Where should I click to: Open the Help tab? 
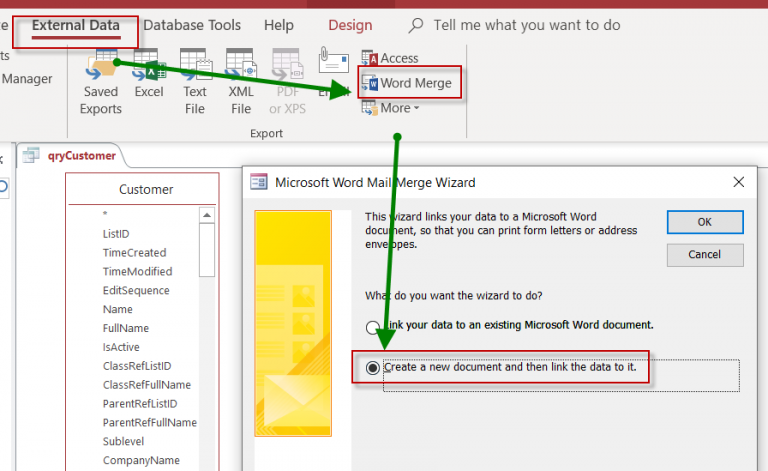point(279,25)
